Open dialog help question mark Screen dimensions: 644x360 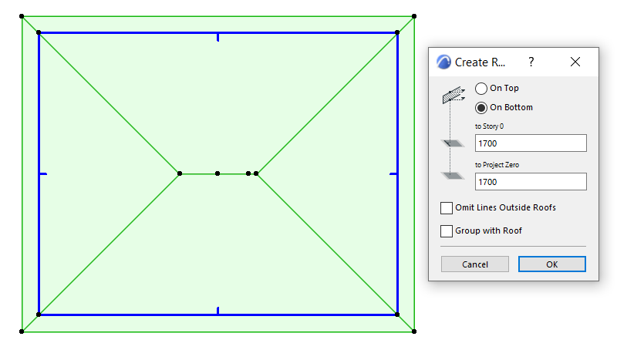(x=531, y=62)
